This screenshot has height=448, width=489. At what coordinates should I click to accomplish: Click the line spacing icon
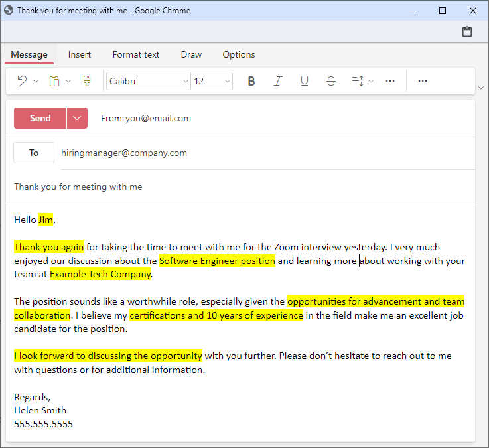coord(358,81)
